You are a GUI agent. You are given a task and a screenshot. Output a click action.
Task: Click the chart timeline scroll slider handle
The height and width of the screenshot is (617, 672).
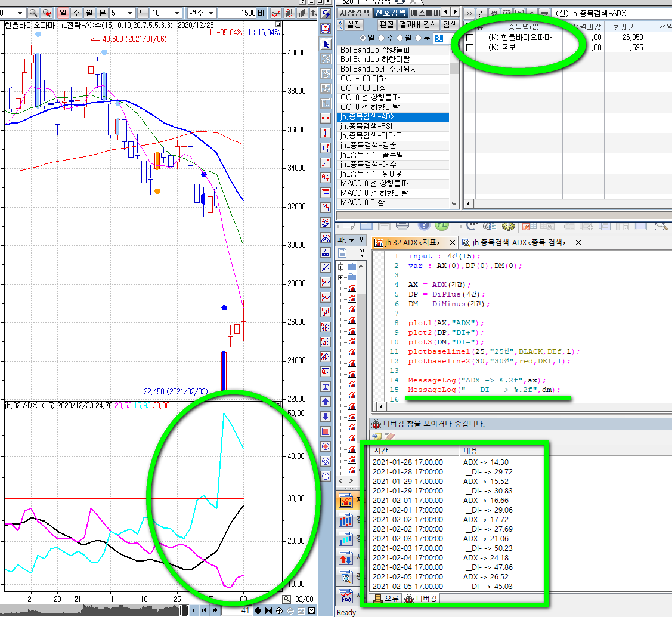(184, 610)
